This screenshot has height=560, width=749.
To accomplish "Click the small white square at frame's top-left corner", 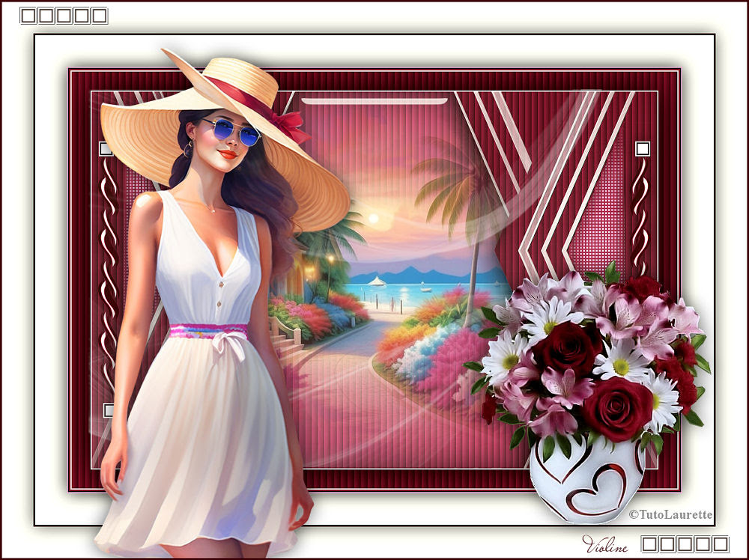I will (106, 149).
